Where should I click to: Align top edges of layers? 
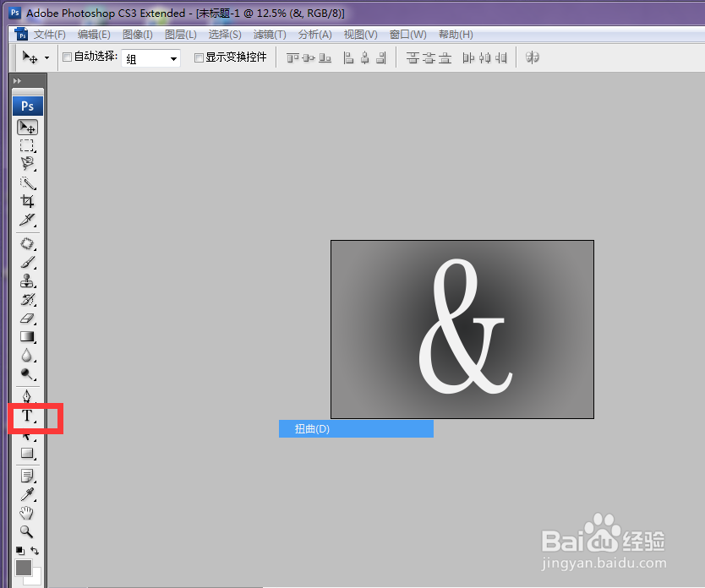(292, 57)
